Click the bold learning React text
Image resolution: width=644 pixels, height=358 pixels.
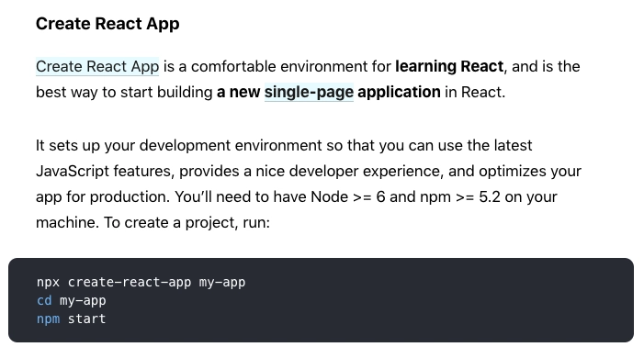(x=449, y=66)
